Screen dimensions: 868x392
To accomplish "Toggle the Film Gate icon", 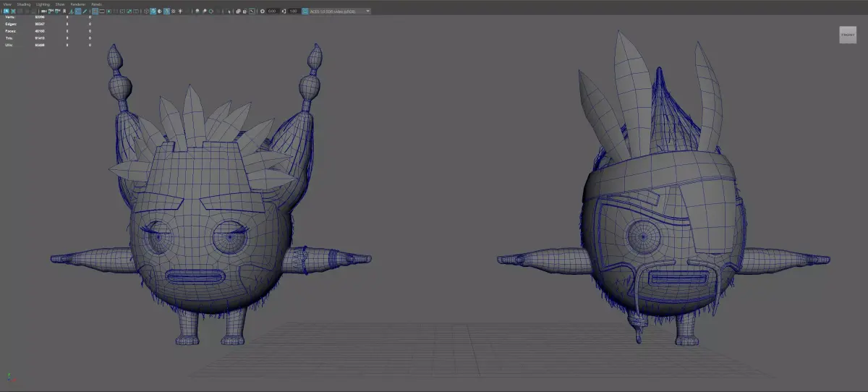I will pos(102,12).
